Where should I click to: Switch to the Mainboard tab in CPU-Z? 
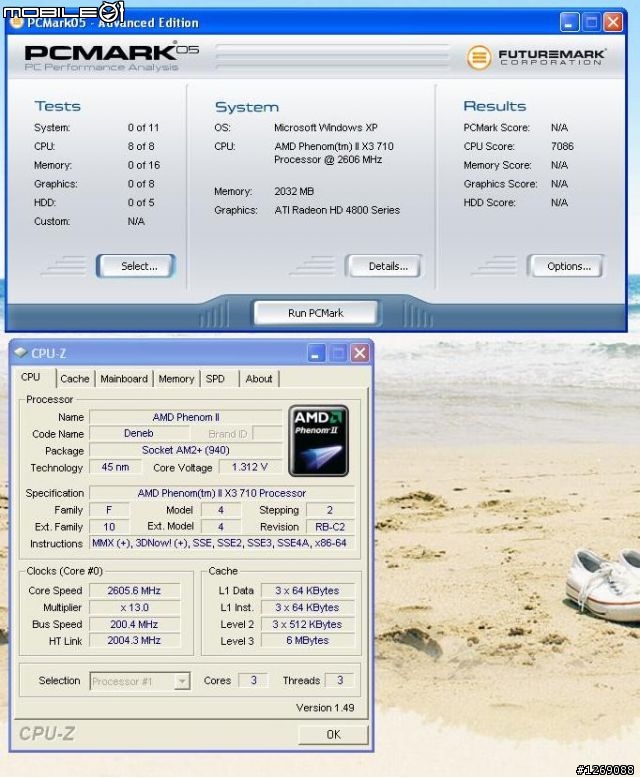[124, 379]
